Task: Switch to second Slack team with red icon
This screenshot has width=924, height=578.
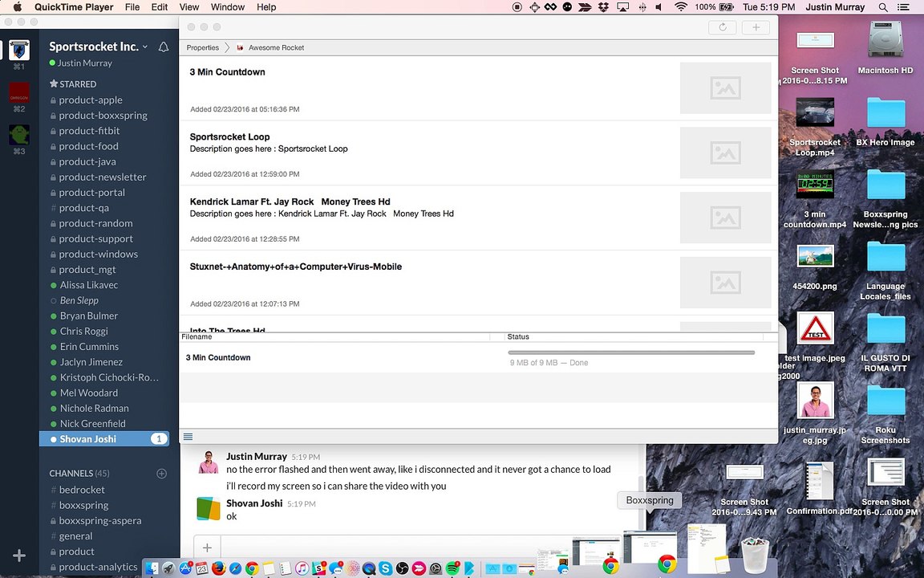Action: [x=19, y=92]
